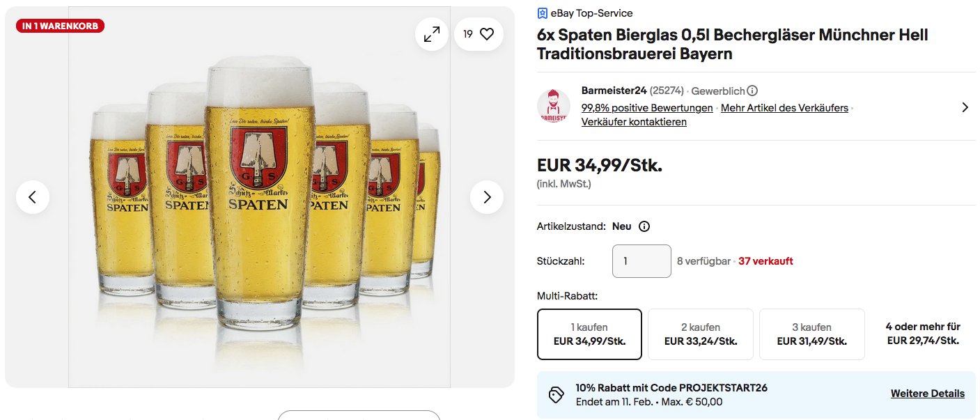Select the 2 kaufen discount option

coord(701,334)
